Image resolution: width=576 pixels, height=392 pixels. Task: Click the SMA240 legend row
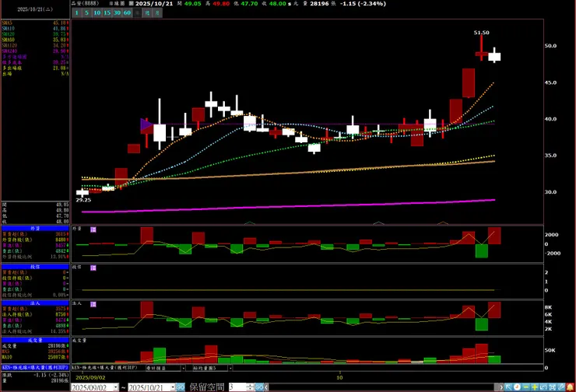pos(35,51)
